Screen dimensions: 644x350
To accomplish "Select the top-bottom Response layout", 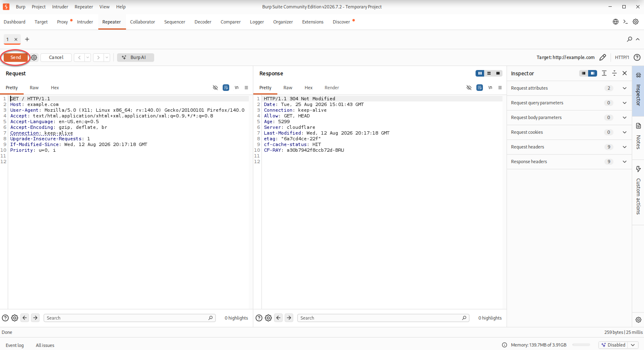I will coord(489,73).
